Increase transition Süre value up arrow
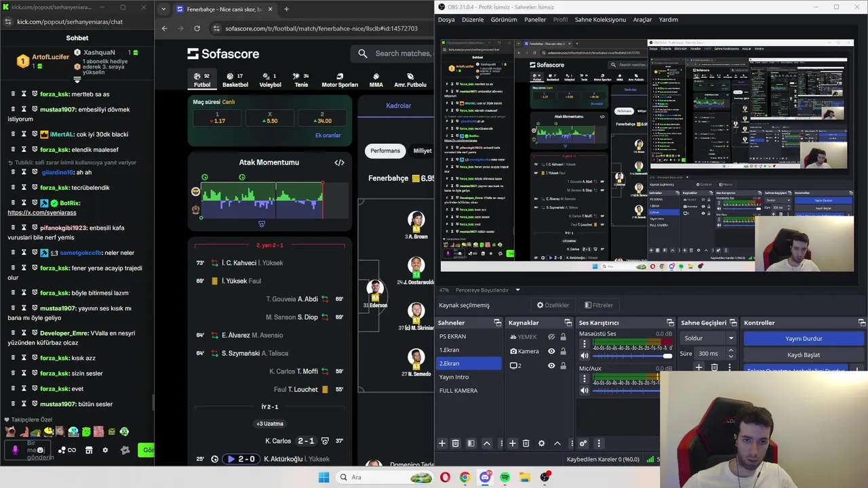868x488 pixels. point(730,350)
